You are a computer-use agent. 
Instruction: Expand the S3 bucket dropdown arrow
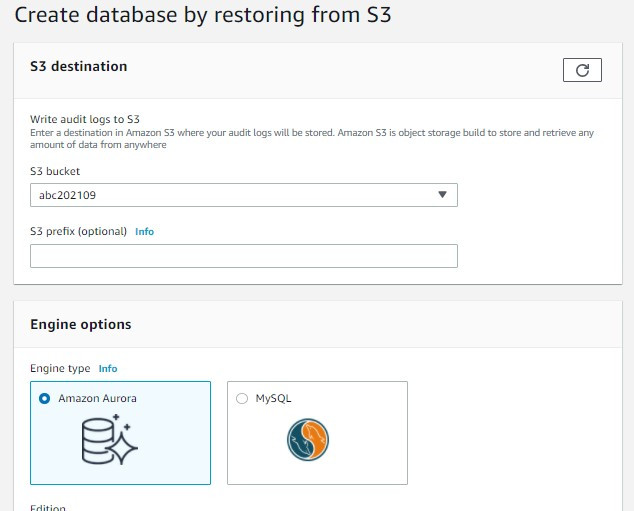[442, 195]
